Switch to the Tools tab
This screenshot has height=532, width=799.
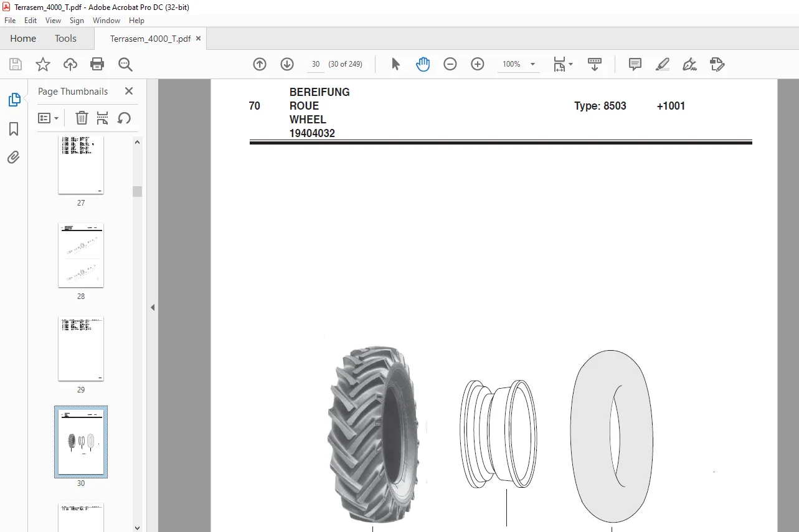coord(65,39)
